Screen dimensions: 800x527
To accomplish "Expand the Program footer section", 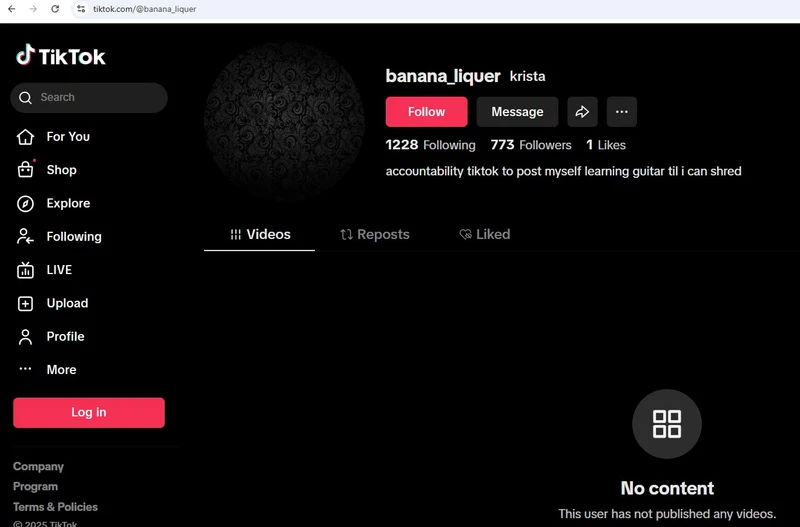I will click(35, 486).
